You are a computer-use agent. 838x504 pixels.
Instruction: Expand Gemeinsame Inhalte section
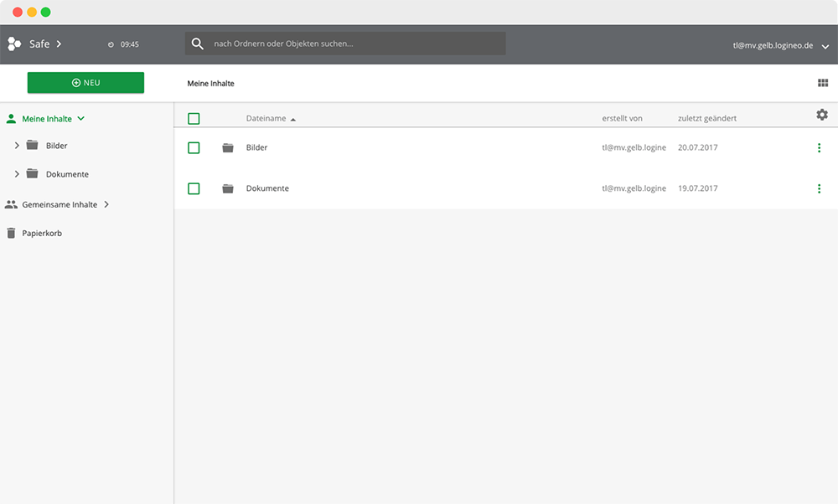tap(106, 204)
